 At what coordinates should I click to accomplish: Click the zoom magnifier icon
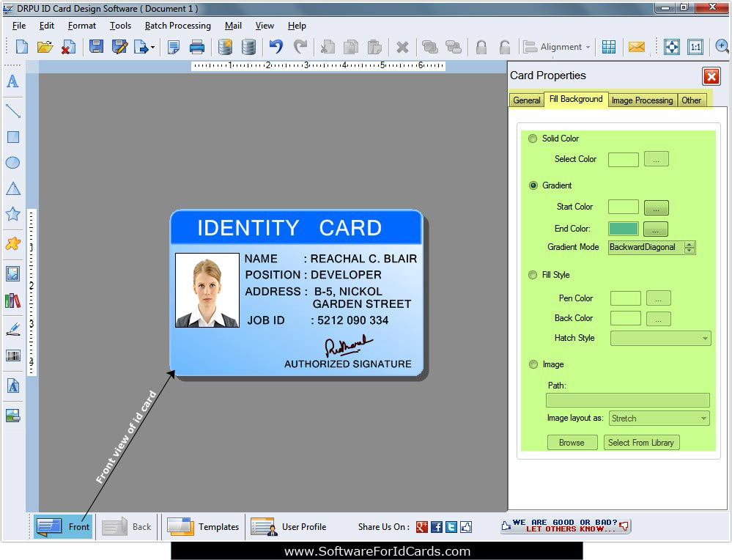coord(722,47)
